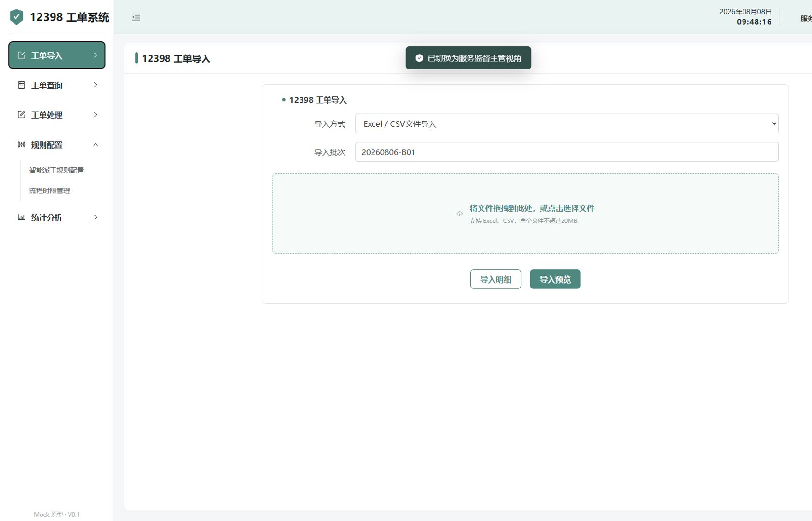Click the date '2026年08月08日'
This screenshot has width=812, height=521.
tap(745, 12)
